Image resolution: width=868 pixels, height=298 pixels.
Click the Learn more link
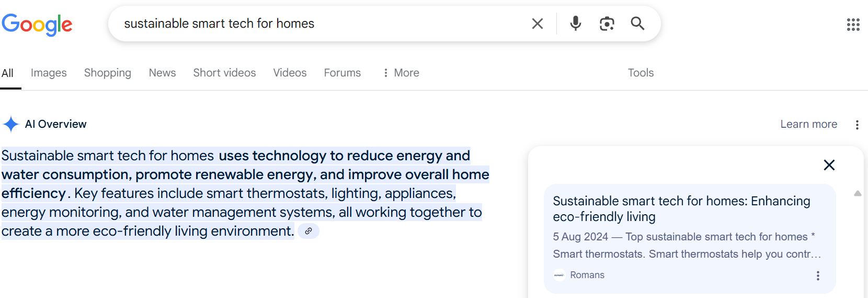point(808,124)
